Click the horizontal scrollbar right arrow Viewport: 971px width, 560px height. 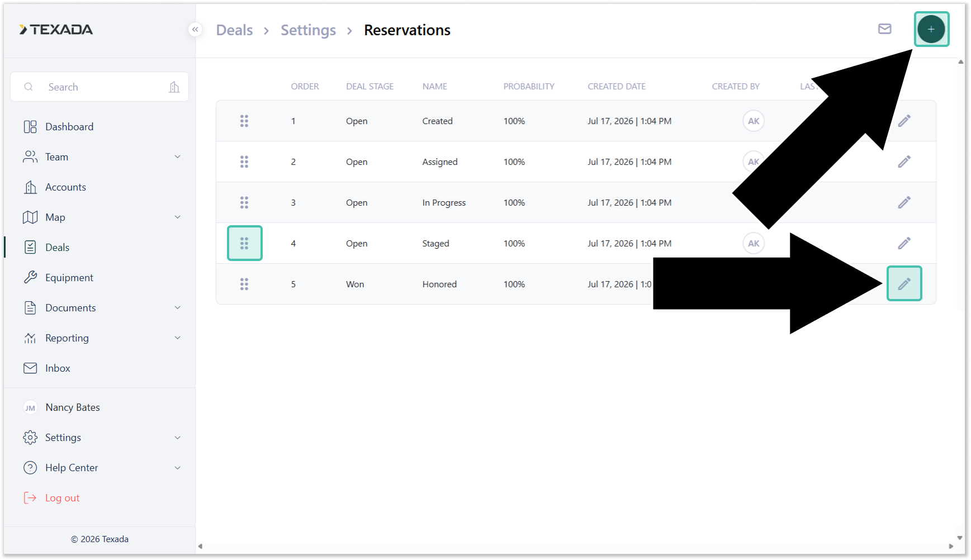click(x=951, y=547)
